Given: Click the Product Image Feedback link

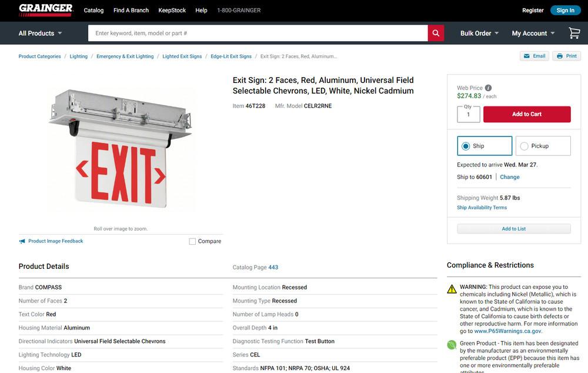Looking at the screenshot, I should coord(55,241).
